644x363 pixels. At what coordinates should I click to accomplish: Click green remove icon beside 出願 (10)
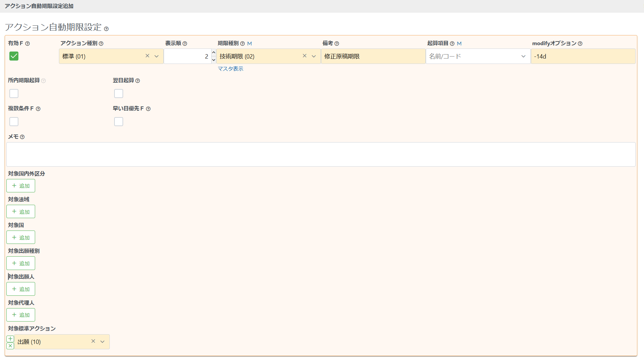coord(10,346)
